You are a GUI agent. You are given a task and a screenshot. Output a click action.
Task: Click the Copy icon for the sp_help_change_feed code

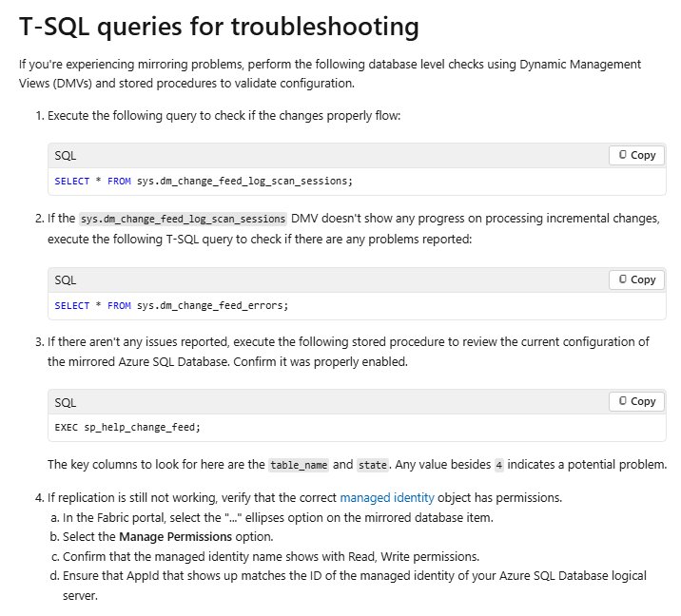(636, 401)
